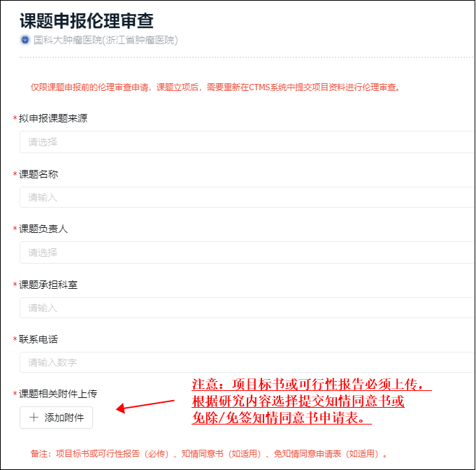The image size is (476, 470).
Task: Click the 备注 note about required attachments
Action: pos(209,454)
